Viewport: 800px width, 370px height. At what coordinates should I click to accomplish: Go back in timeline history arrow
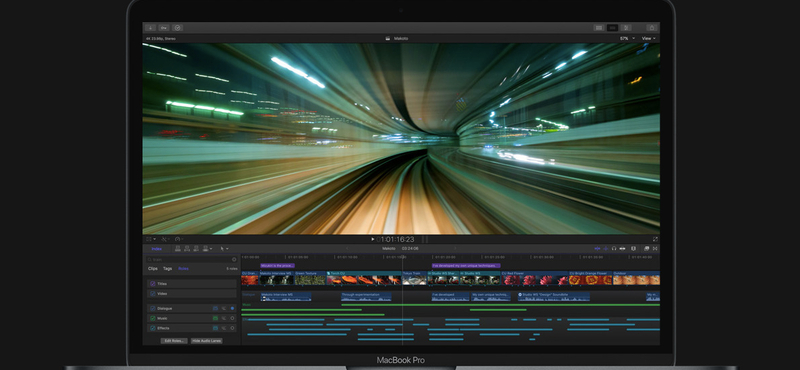click(347, 249)
